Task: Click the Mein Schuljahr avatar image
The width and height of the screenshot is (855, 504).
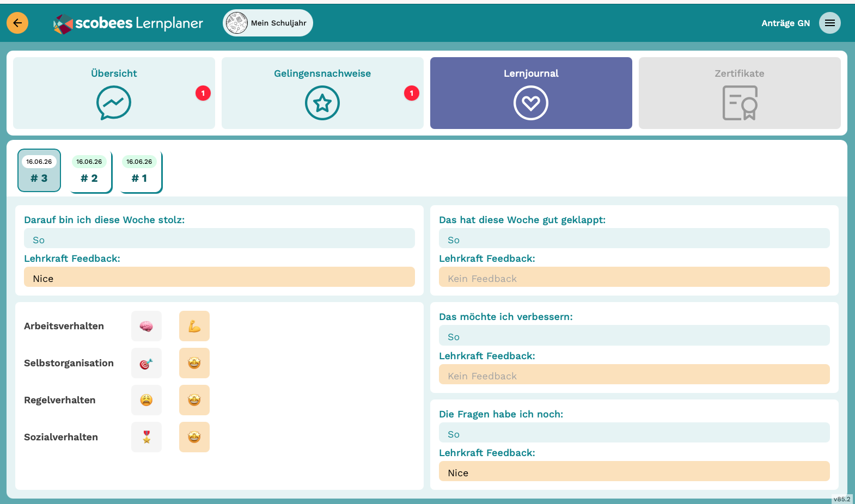Action: coord(237,23)
